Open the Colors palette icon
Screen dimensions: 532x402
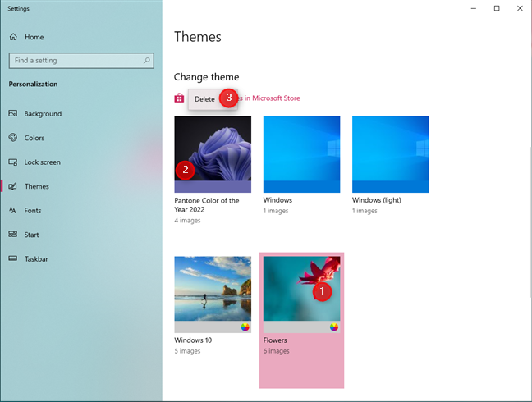(x=13, y=138)
